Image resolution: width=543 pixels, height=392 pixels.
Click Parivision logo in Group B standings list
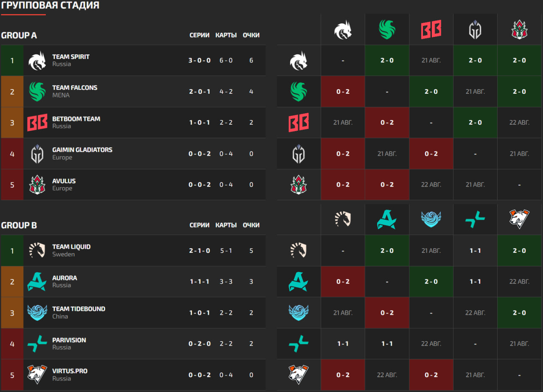coord(37,344)
